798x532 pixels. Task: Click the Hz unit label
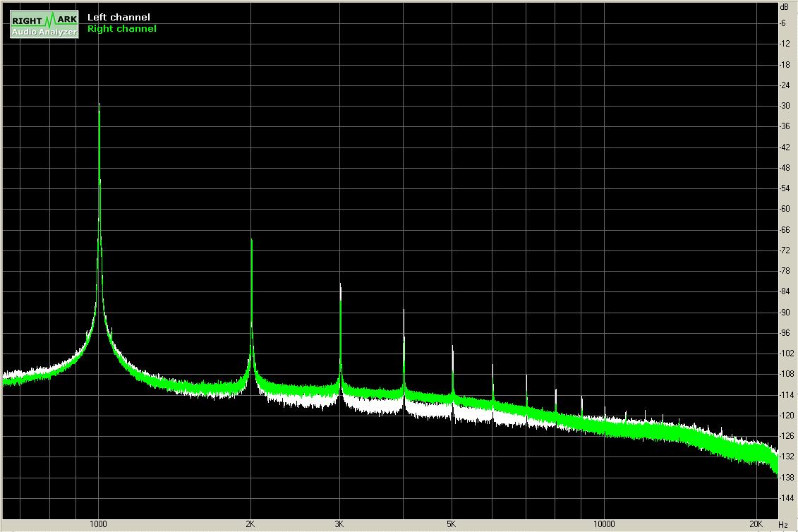(784, 524)
